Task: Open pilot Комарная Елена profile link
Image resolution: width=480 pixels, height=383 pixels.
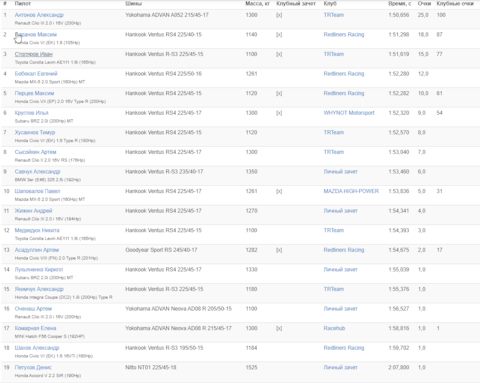Action: [35, 328]
